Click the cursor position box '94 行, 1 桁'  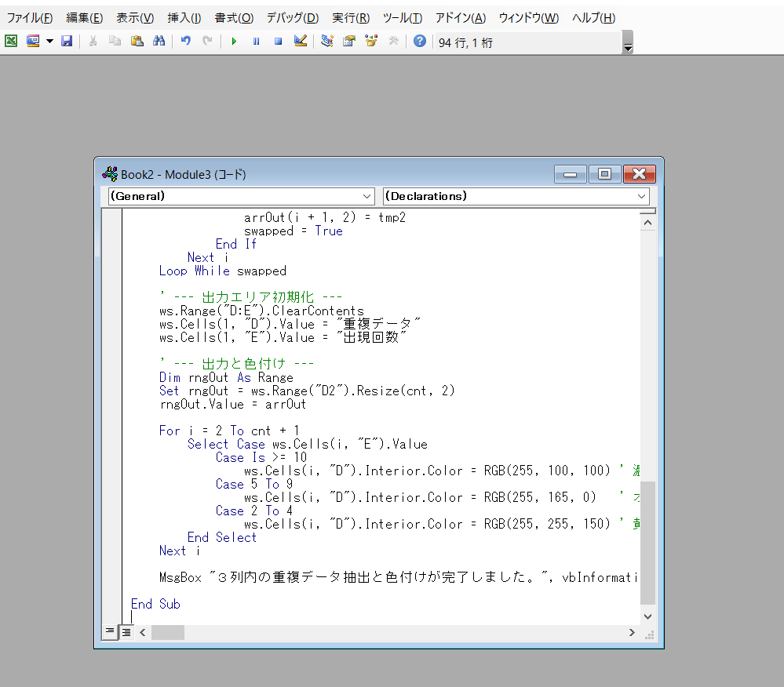click(x=528, y=42)
